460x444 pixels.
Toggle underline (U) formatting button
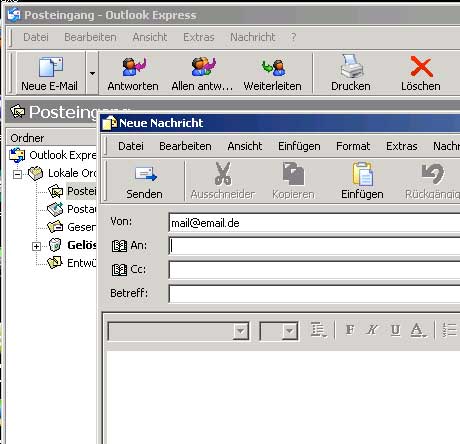(395, 330)
